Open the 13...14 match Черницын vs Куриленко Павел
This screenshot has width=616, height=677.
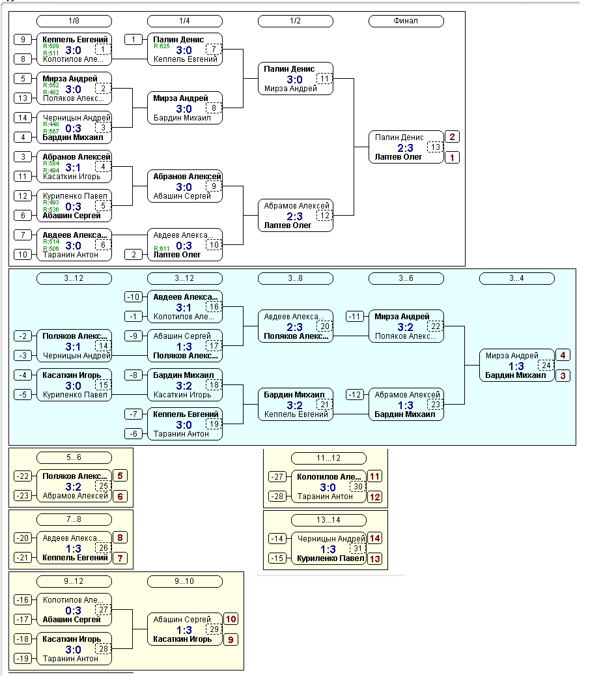pos(329,549)
